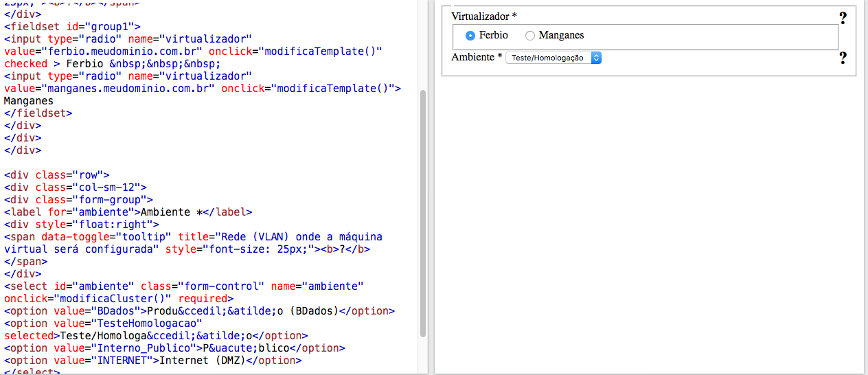Image resolution: width=868 pixels, height=375 pixels.
Task: Select the Manganes radio button
Action: click(x=530, y=36)
